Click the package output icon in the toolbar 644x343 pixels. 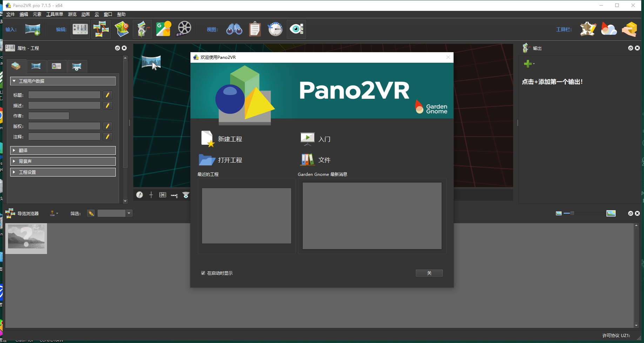[629, 29]
